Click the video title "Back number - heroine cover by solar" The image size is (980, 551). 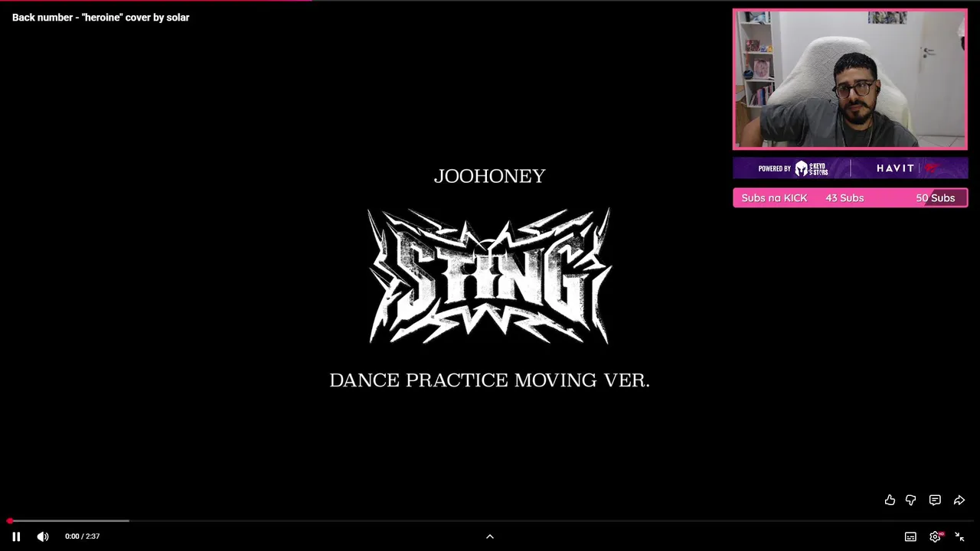point(100,17)
